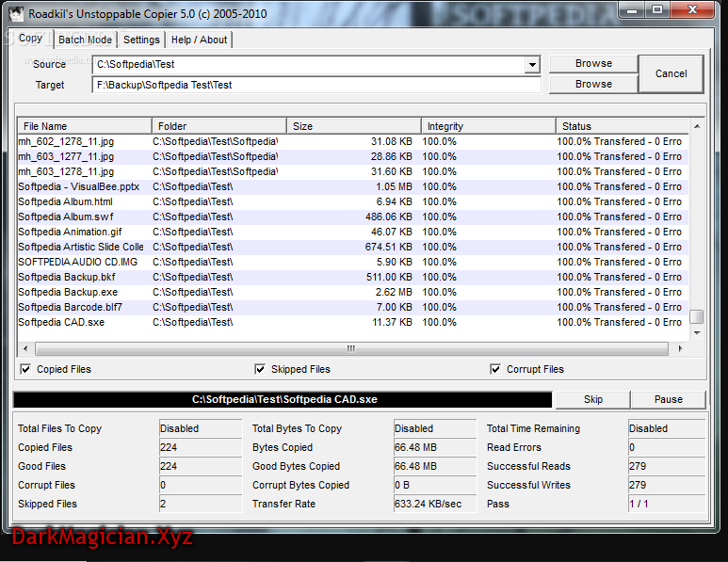Open the Batch Mode tab
The width and height of the screenshot is (728, 562).
(86, 40)
